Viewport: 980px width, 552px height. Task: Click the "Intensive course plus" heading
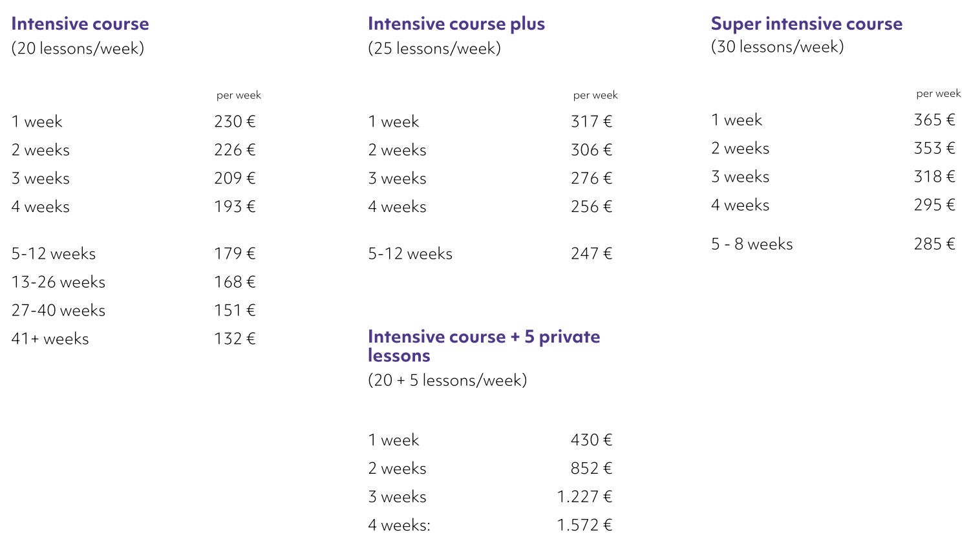point(456,24)
